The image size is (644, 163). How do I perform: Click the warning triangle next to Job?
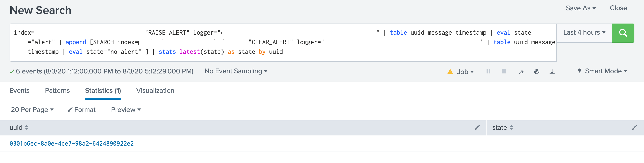[450, 71]
